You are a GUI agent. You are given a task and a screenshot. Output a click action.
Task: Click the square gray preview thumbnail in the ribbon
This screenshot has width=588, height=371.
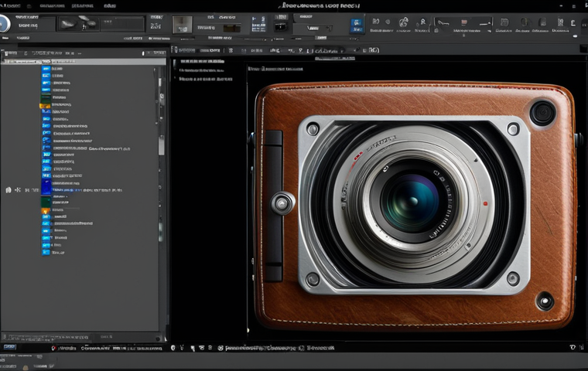coord(183,25)
